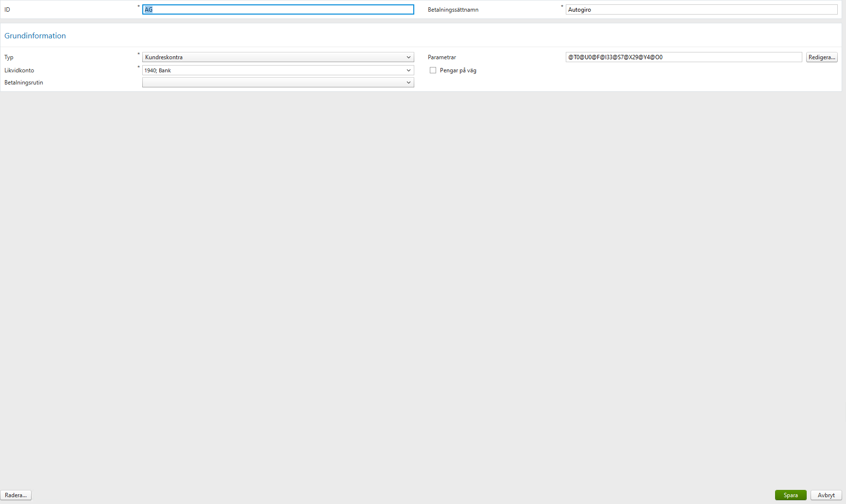Click the Likvidkonto chevron arrow
Image resolution: width=846 pixels, height=504 pixels.
click(409, 70)
